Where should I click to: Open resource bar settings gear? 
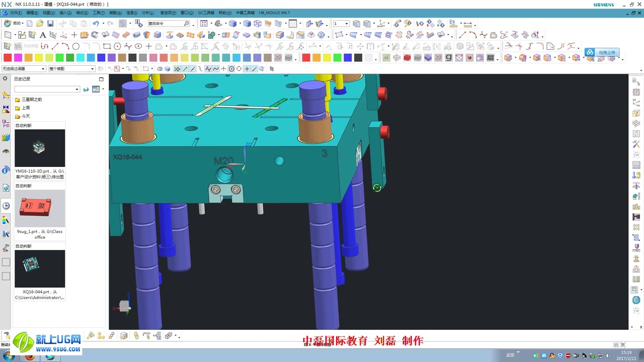(x=6, y=79)
